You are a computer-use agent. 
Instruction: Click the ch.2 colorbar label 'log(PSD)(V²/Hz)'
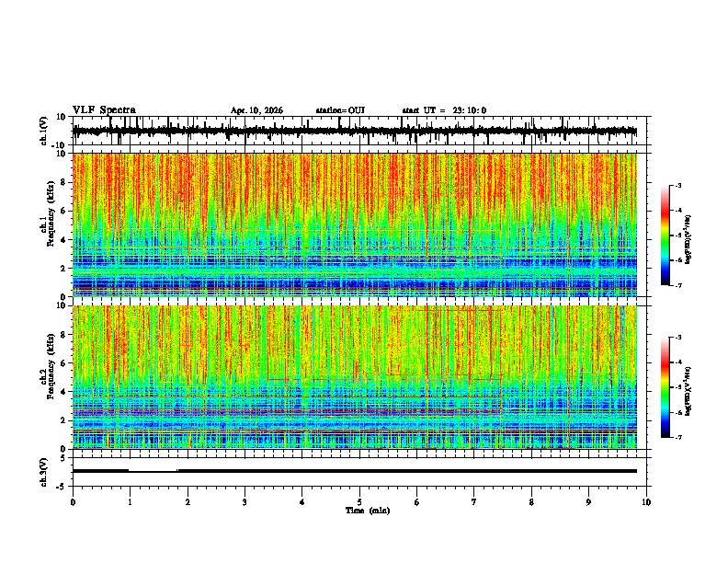click(x=688, y=392)
